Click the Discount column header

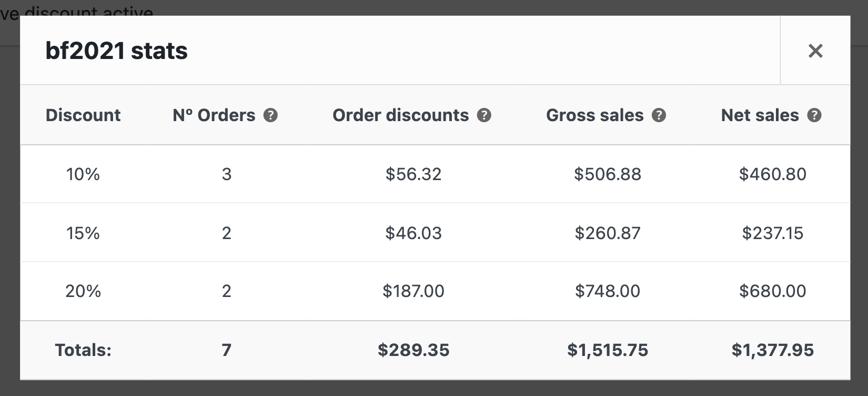[x=83, y=115]
